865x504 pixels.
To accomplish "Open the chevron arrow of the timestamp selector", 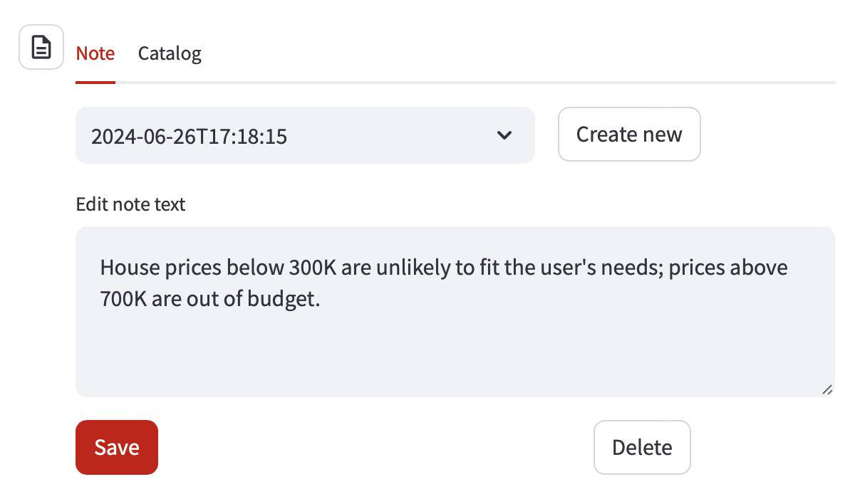I will tap(504, 135).
